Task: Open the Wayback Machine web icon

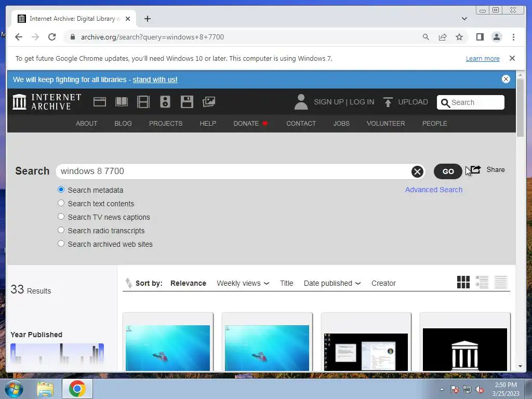Action: tap(99, 102)
